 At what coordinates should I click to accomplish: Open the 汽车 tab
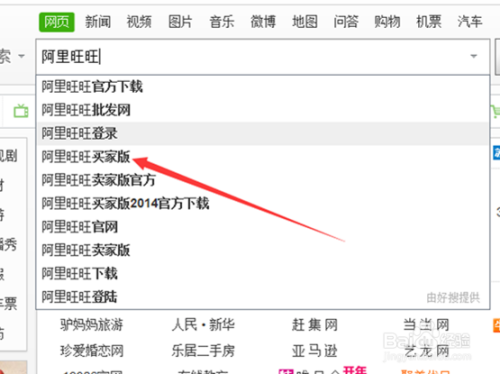click(x=470, y=22)
